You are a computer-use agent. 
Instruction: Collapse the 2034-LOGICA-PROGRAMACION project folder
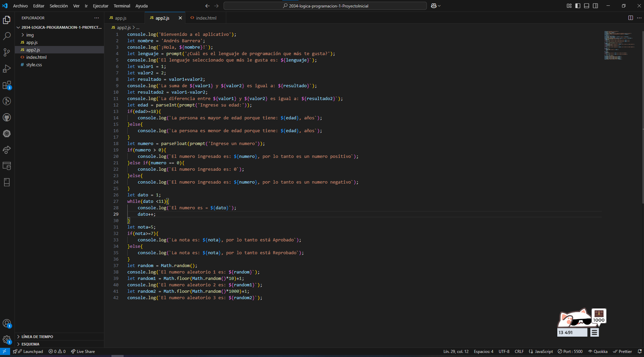60,27
